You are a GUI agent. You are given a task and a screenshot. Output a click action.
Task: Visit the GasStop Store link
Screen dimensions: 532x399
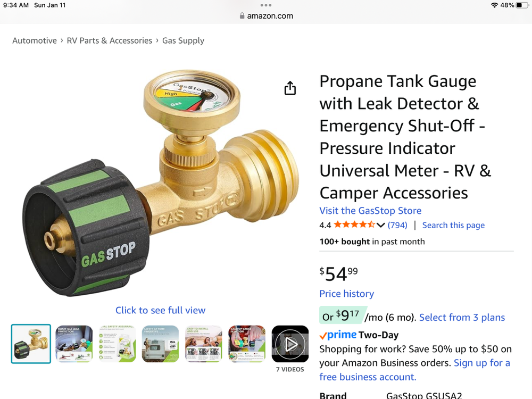point(370,211)
